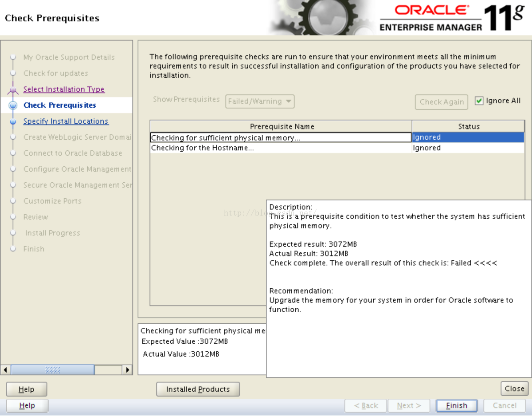The width and height of the screenshot is (532, 416).
Task: Click the Prerequisite Name column header
Action: point(281,126)
